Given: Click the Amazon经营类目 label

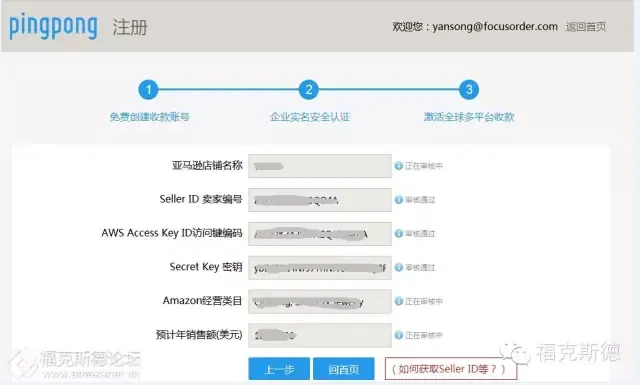Looking at the screenshot, I should 202,301.
